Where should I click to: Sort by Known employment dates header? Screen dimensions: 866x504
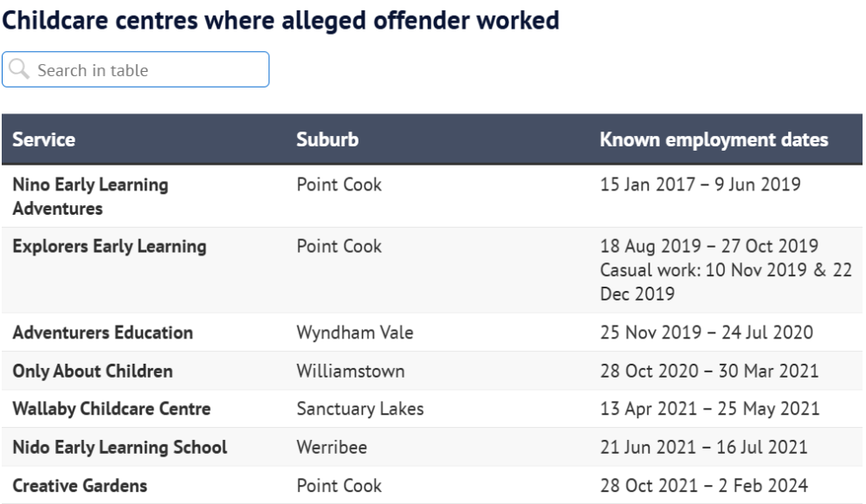[714, 139]
